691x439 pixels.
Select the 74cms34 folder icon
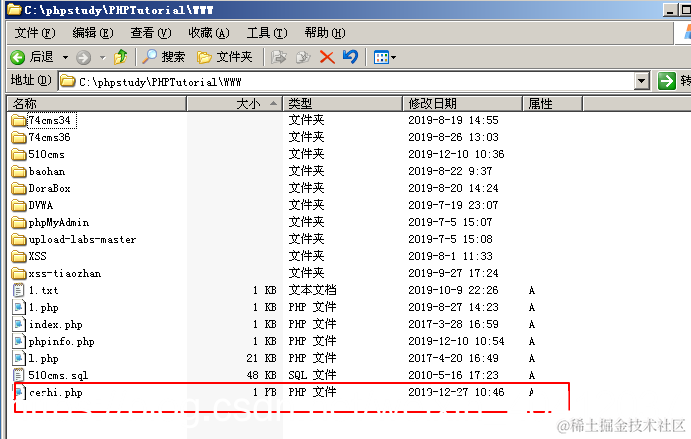pos(19,120)
